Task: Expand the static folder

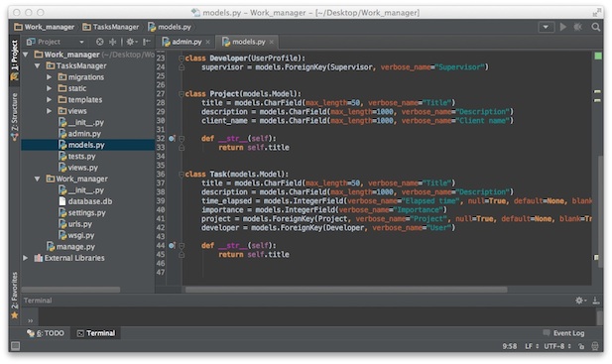Action: pos(49,88)
